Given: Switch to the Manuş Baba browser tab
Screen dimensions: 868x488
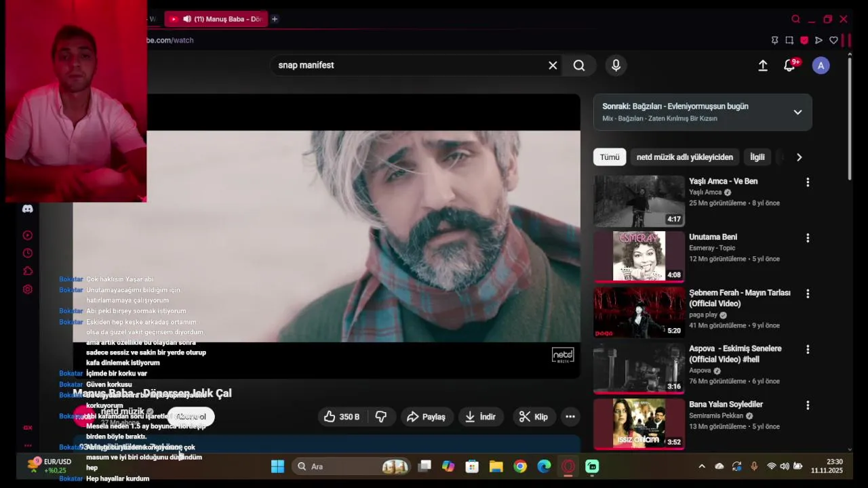Looking at the screenshot, I should 216,19.
